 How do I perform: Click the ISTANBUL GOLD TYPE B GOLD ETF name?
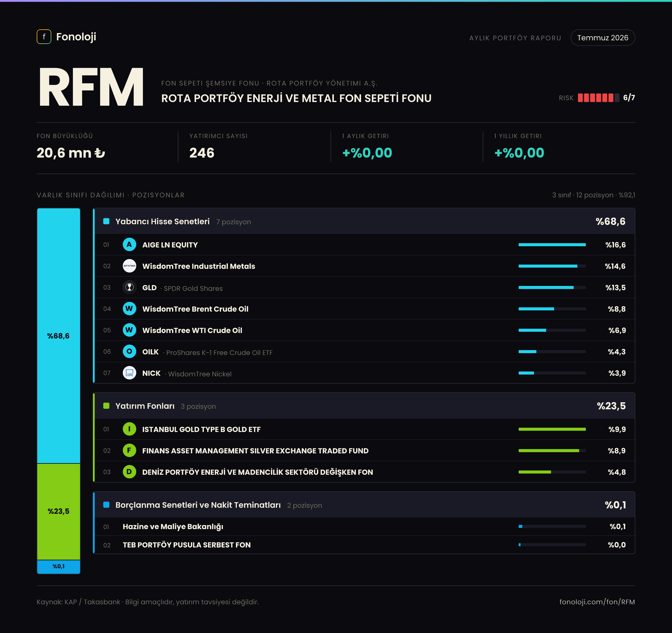[201, 430]
